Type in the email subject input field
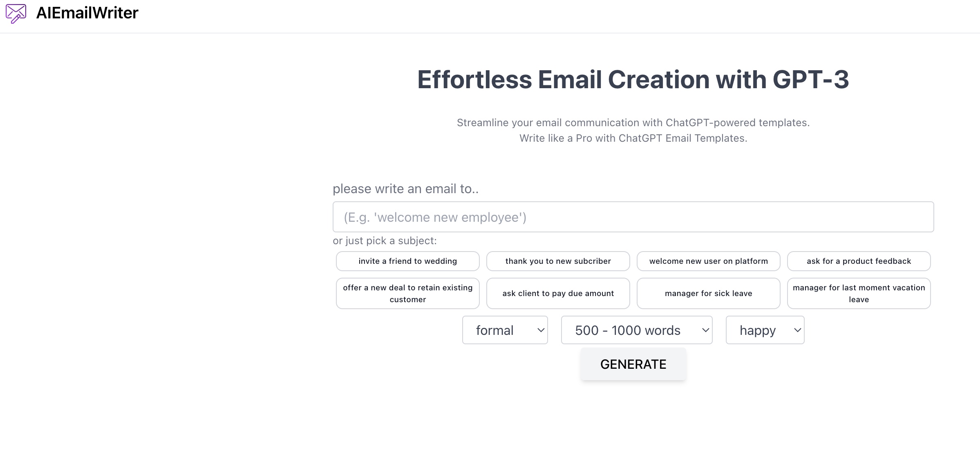This screenshot has width=980, height=459. click(x=633, y=217)
